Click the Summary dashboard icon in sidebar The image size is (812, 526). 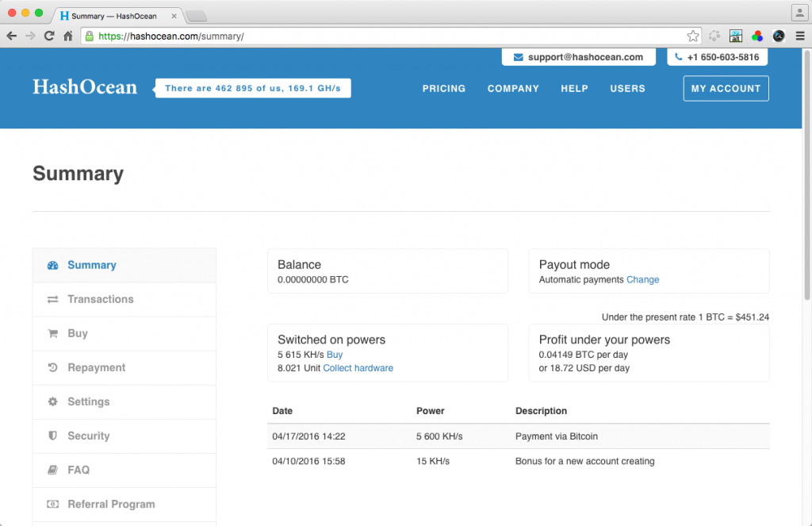coord(53,265)
